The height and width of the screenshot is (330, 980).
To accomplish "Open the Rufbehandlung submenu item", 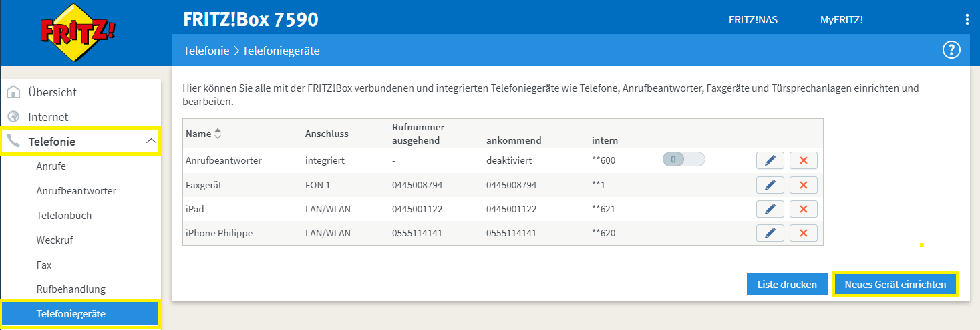I will click(x=71, y=289).
